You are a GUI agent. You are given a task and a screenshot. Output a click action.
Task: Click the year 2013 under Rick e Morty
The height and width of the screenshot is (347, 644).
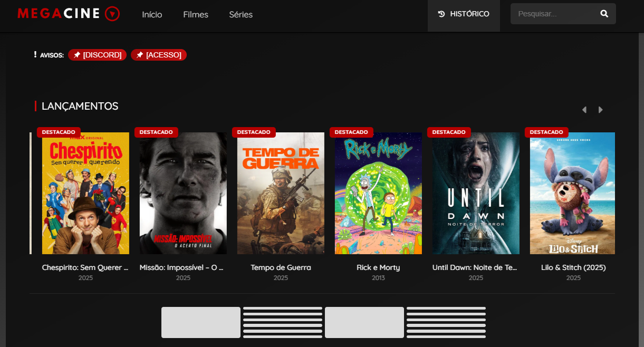click(378, 278)
